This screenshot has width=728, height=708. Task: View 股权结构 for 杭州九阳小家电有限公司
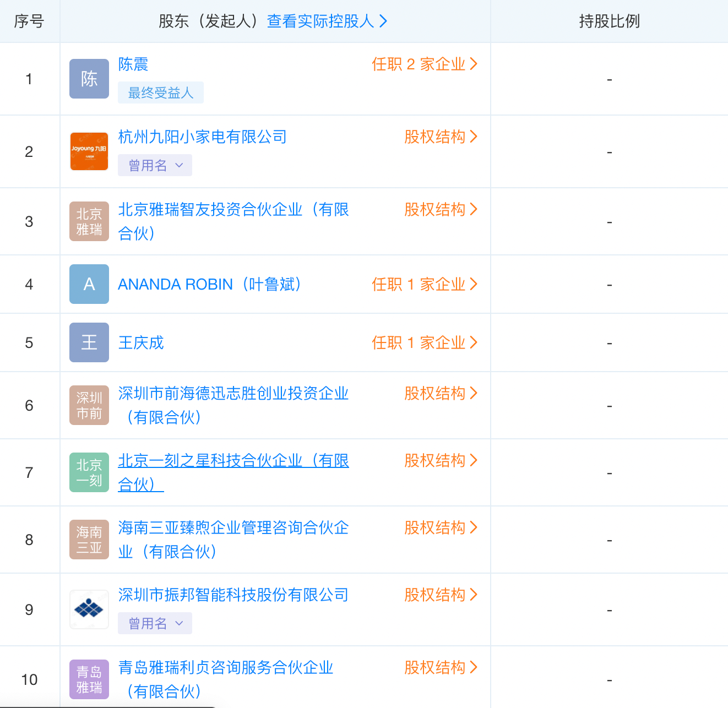click(441, 137)
